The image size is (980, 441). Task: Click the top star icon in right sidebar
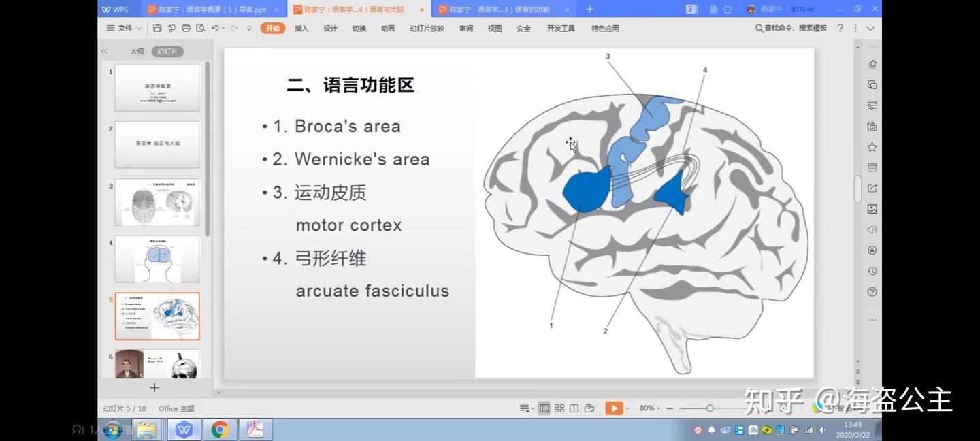872,64
